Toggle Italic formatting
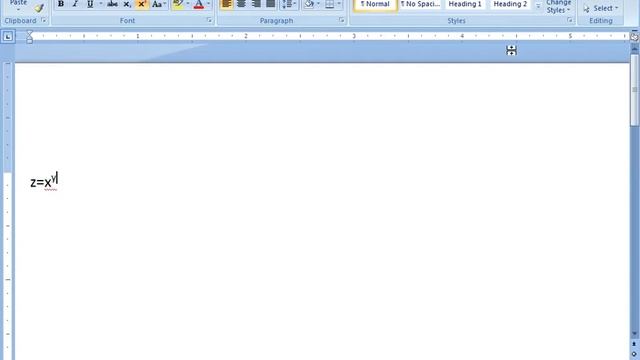The width and height of the screenshot is (640, 360). [75, 4]
